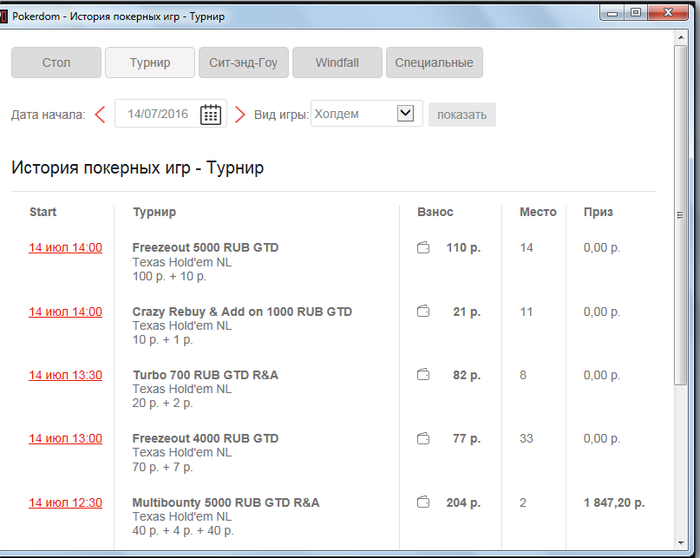Click wallet icon in Freezeout 4000 row
The image size is (700, 558).
pos(423,439)
